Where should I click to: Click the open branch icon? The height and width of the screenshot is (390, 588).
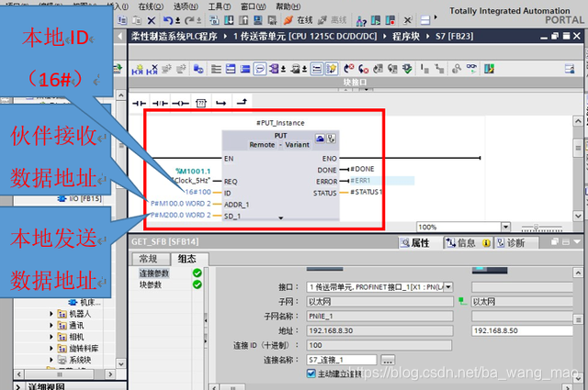(x=220, y=103)
